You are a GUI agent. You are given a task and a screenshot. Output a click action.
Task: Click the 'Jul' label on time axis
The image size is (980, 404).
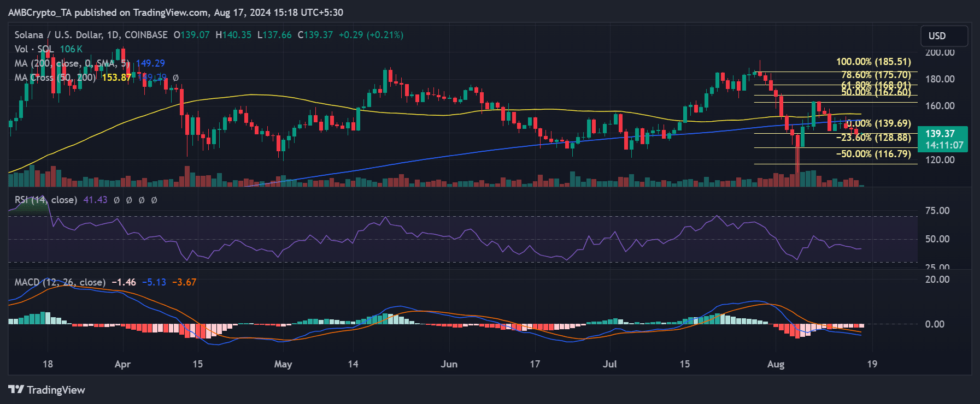coord(609,364)
